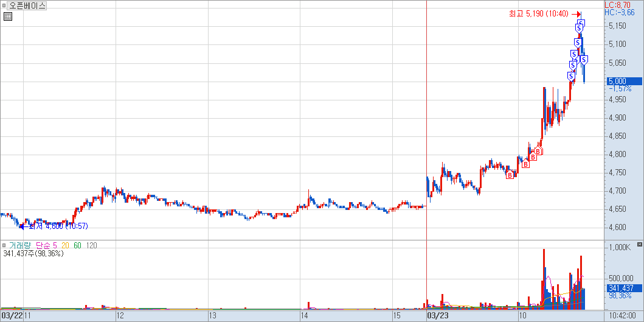The width and height of the screenshot is (644, 322).
Task: Click the magenta 5-period average label
Action: pos(55,245)
